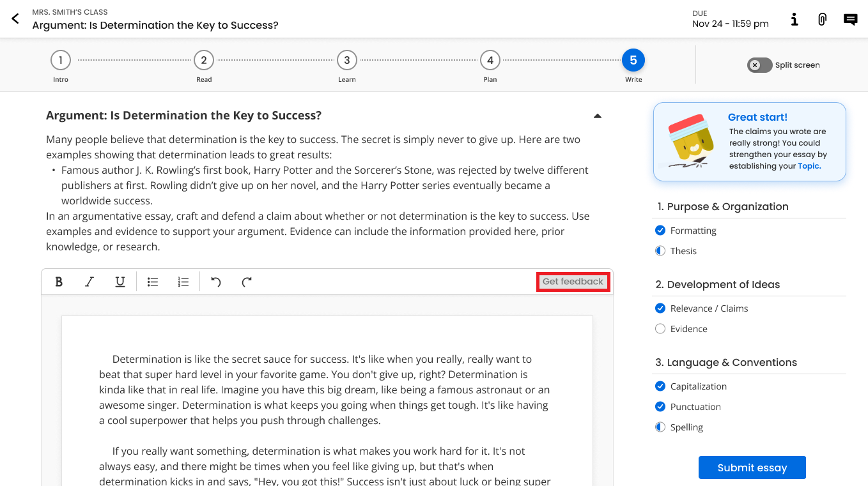Click the Evidence rubric circle

tap(660, 329)
